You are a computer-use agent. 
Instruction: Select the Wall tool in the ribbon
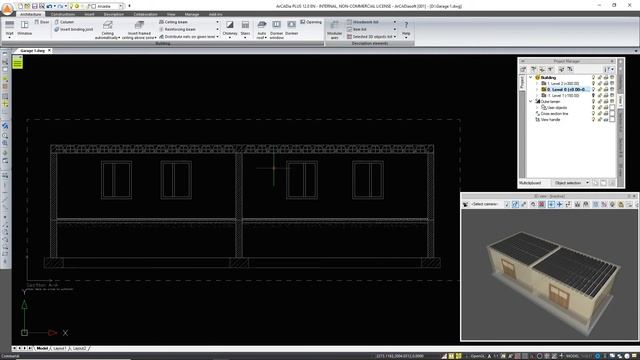(9, 29)
